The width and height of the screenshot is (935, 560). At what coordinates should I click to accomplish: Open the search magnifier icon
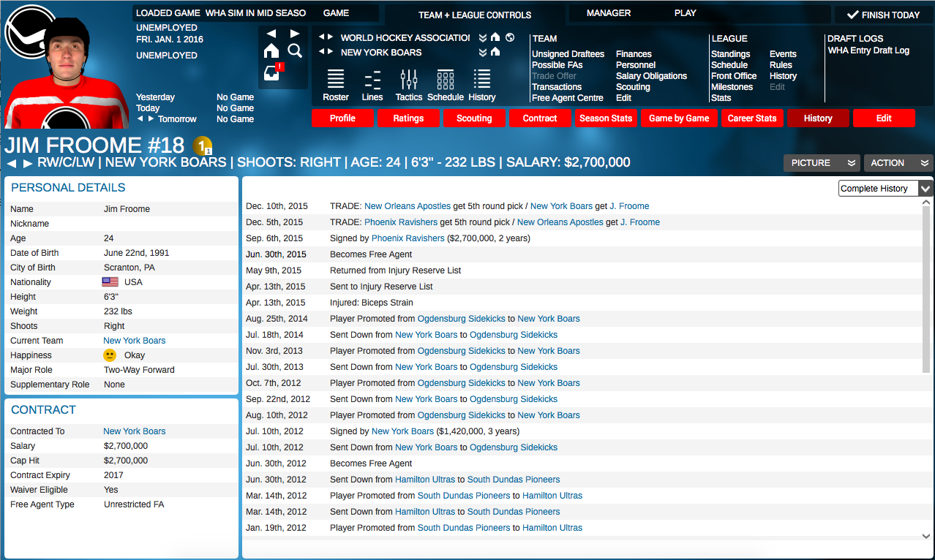(295, 50)
